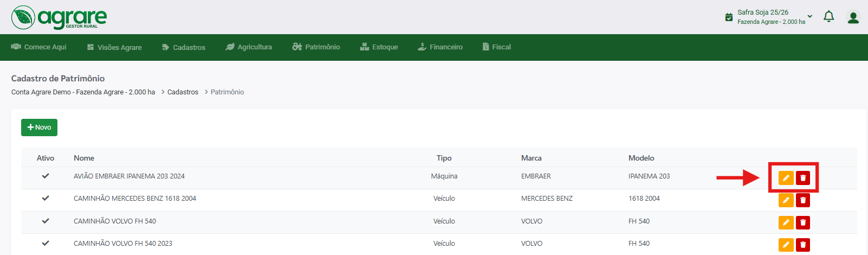Viewport: 868px width, 255px height.
Task: Sort by the Nome column header
Action: coord(84,158)
